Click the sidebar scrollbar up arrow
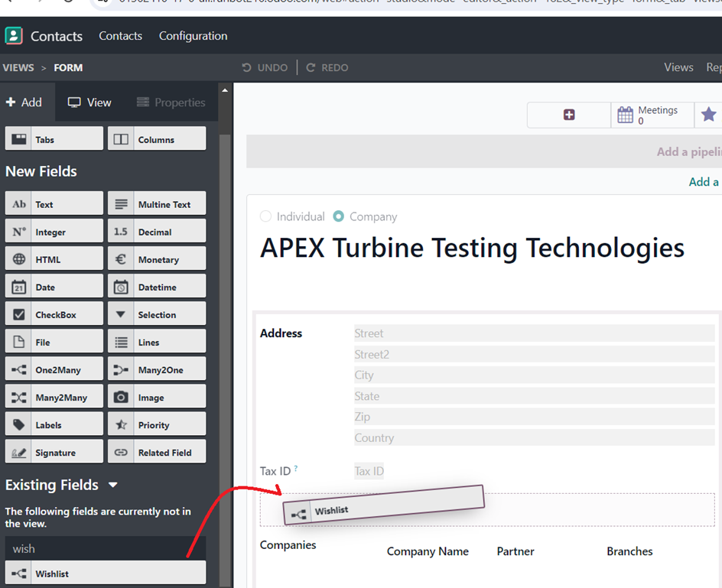The width and height of the screenshot is (722, 588). click(x=225, y=90)
